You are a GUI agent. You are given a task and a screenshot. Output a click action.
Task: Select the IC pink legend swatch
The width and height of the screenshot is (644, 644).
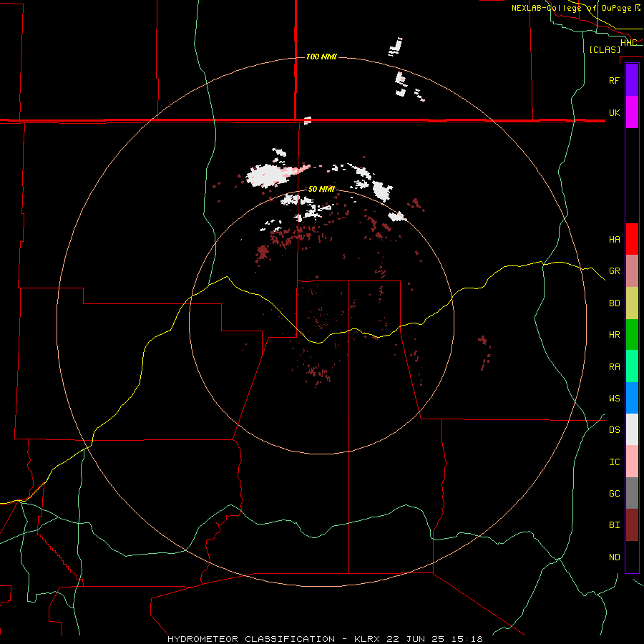(x=632, y=462)
